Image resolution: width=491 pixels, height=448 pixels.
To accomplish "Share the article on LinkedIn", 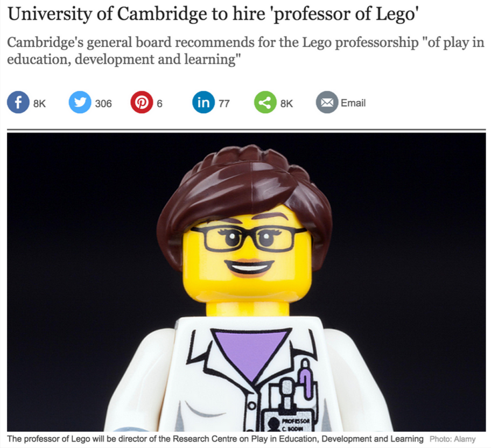I will (203, 102).
